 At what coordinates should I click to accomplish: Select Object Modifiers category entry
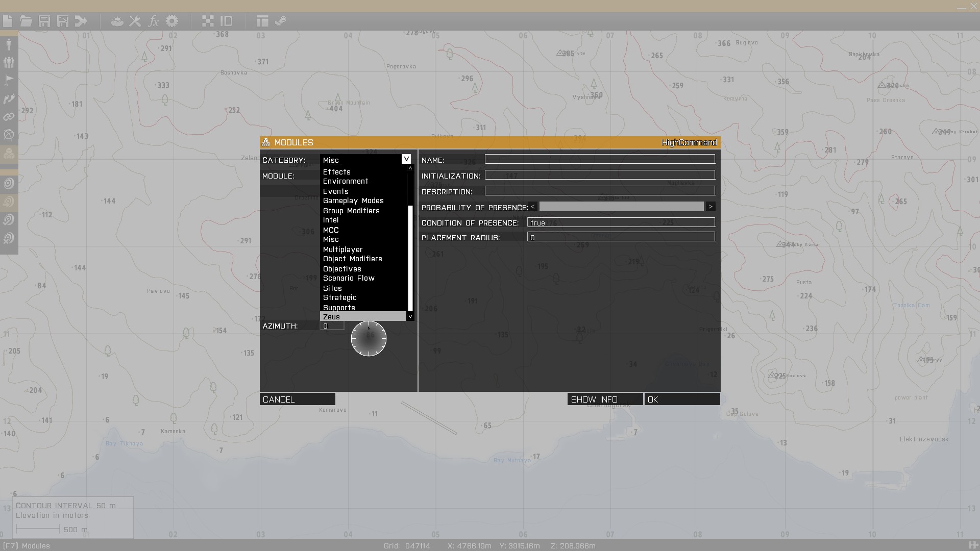[x=352, y=259]
